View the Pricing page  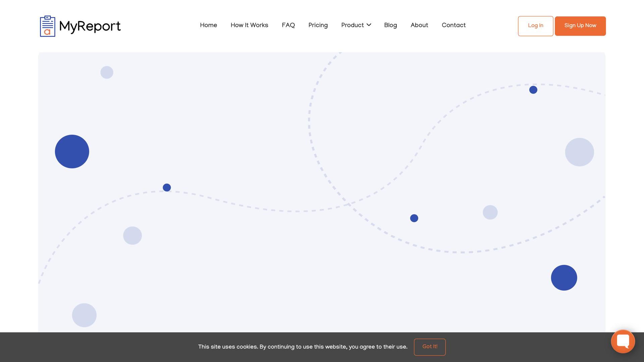pyautogui.click(x=318, y=25)
